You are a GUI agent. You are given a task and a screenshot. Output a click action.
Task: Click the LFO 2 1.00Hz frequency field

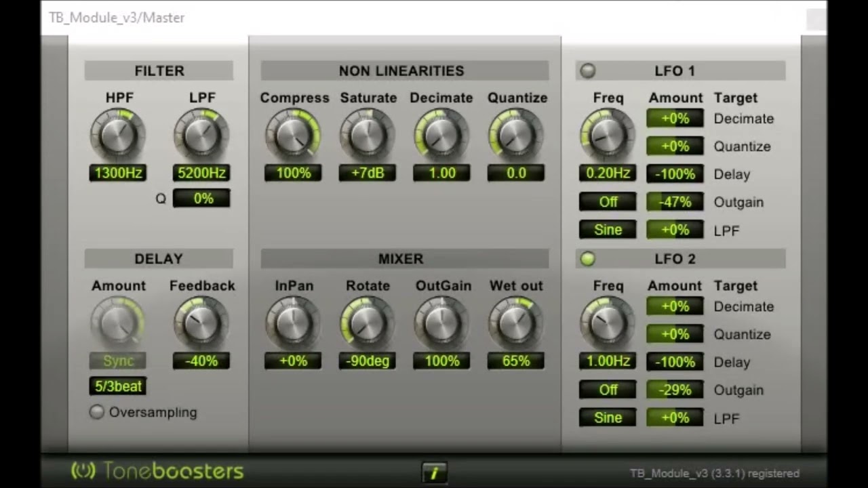[x=608, y=361]
